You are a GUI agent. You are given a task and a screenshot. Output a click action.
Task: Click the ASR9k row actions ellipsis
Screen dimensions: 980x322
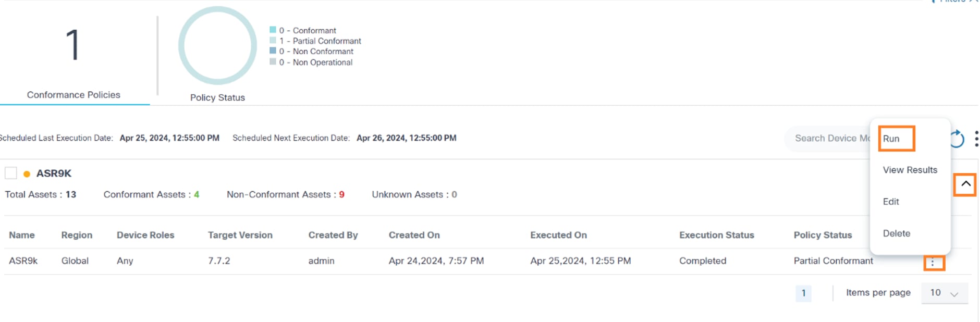(933, 263)
